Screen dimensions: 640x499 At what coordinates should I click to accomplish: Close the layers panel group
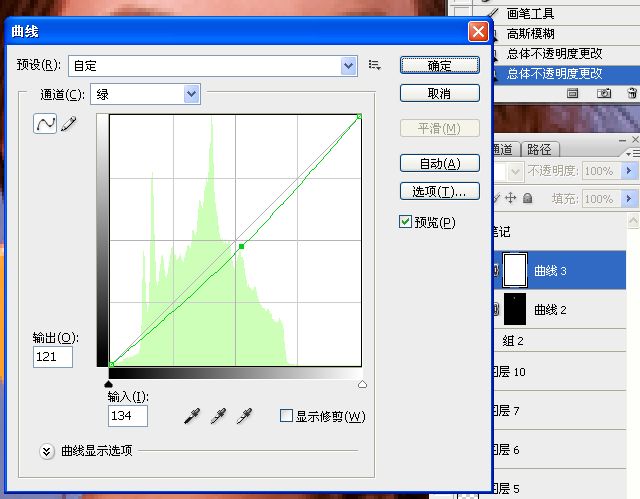click(x=636, y=140)
